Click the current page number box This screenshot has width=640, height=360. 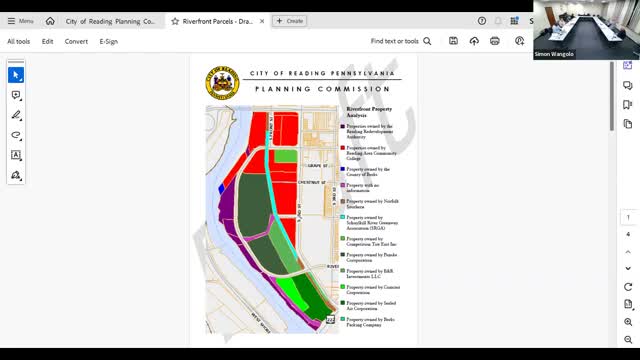click(x=628, y=218)
